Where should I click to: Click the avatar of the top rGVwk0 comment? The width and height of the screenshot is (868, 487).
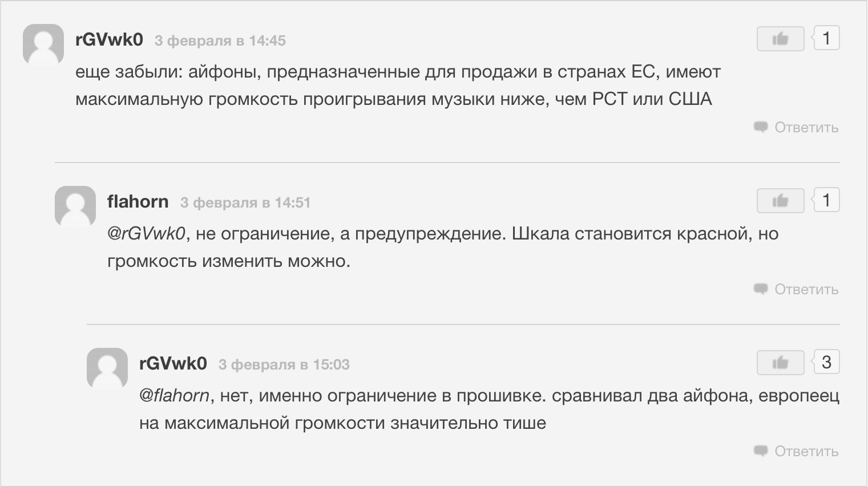[x=43, y=44]
